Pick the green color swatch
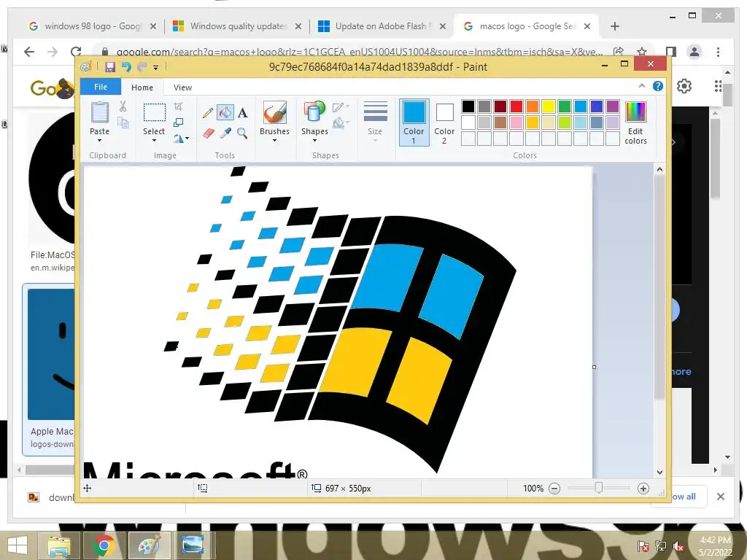Image resolution: width=747 pixels, height=560 pixels. (565, 106)
